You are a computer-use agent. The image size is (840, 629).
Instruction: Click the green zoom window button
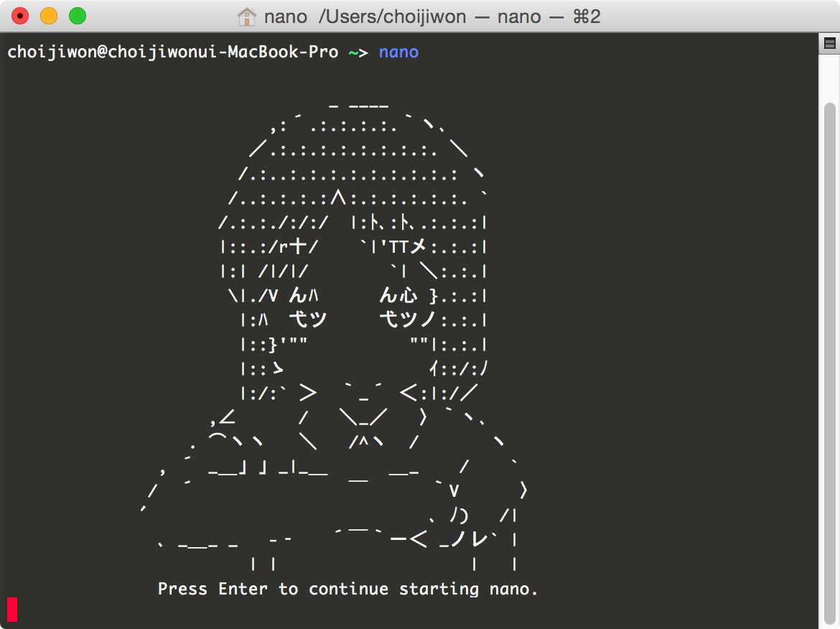point(78,16)
